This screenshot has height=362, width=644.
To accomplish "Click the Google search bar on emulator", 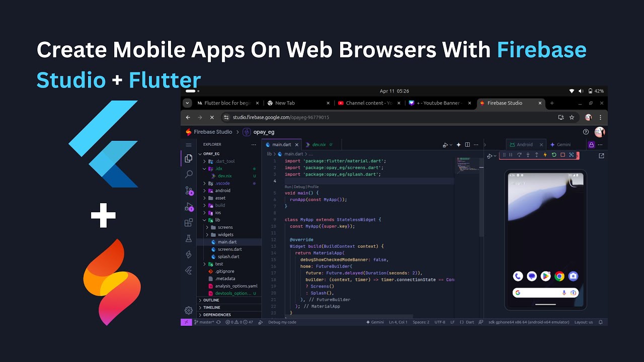I will point(545,293).
